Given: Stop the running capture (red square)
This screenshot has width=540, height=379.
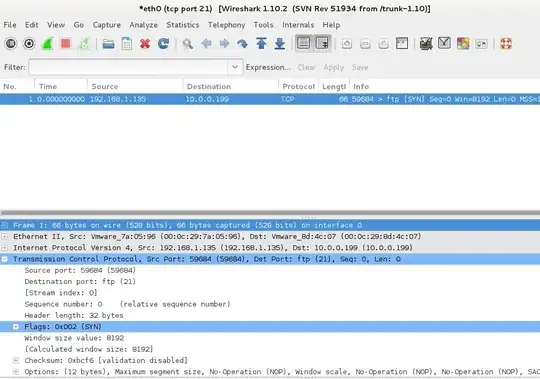Looking at the screenshot, I should point(65,44).
